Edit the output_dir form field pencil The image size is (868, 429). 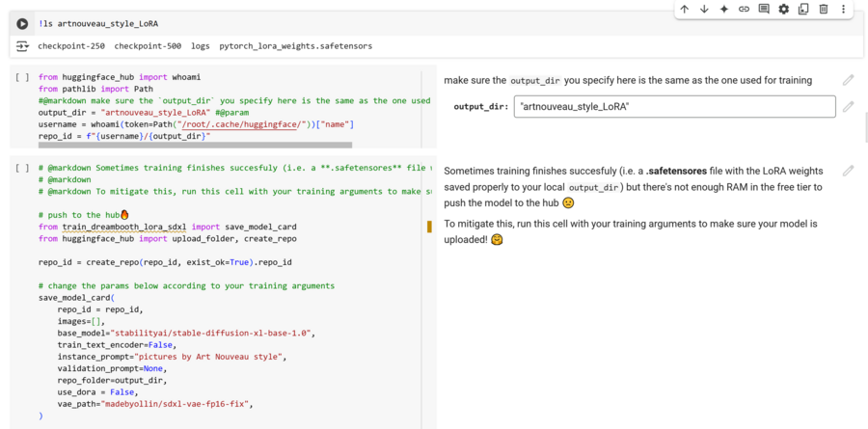pos(848,106)
